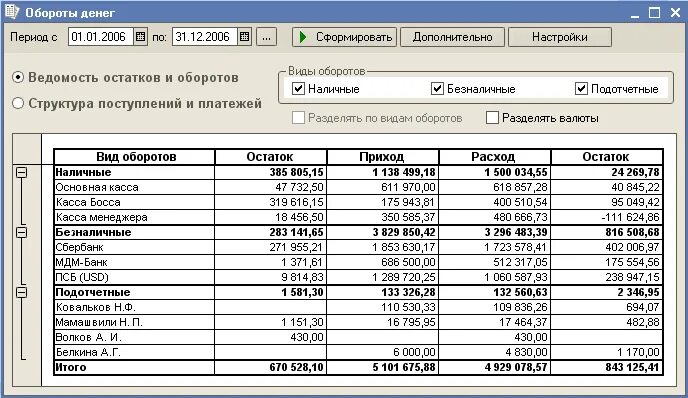
Task: Click the start date field 01.01.2006
Action: (101, 37)
